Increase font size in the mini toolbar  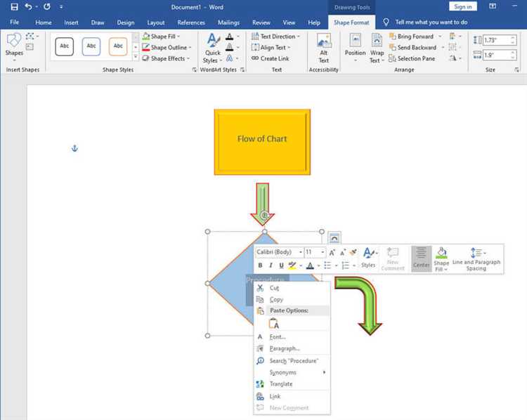pos(332,252)
